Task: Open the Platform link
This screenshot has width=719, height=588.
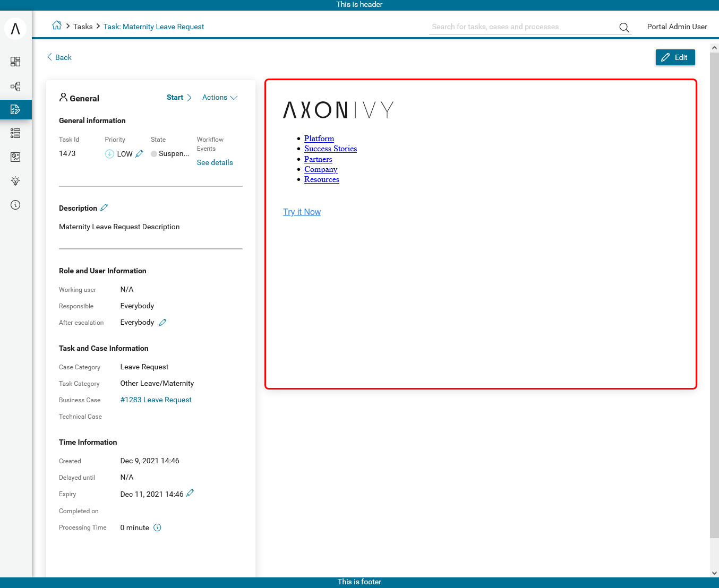Action: (x=319, y=139)
